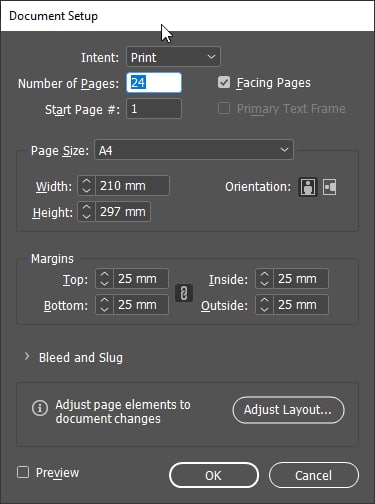This screenshot has width=375, height=504.
Task: Click the Start Page # field
Action: 154,109
